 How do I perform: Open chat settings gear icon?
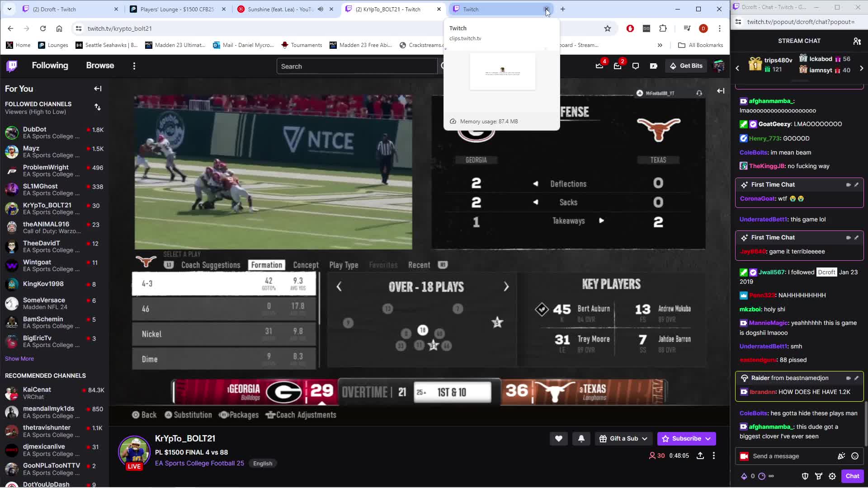click(832, 476)
